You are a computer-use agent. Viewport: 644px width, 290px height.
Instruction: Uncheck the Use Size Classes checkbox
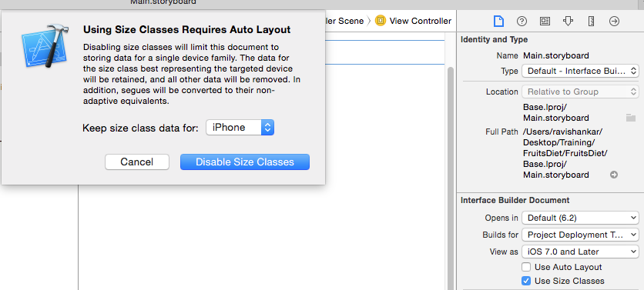526,281
